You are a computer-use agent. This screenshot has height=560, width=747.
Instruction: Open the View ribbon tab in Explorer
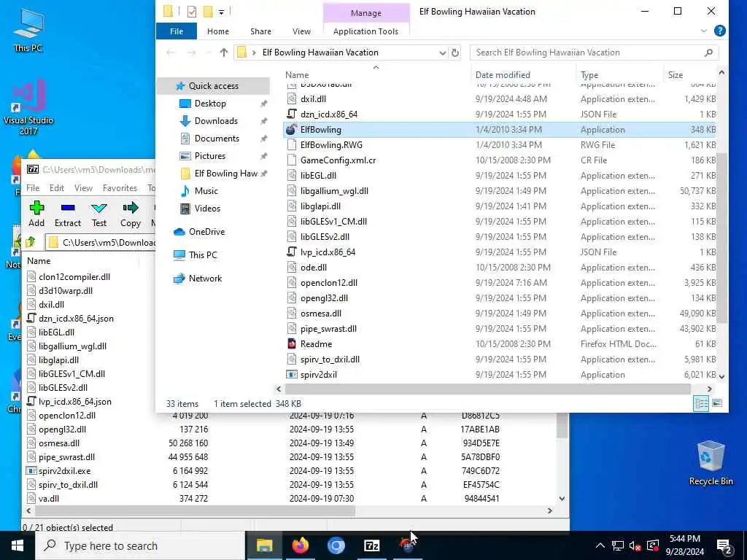[x=301, y=31]
